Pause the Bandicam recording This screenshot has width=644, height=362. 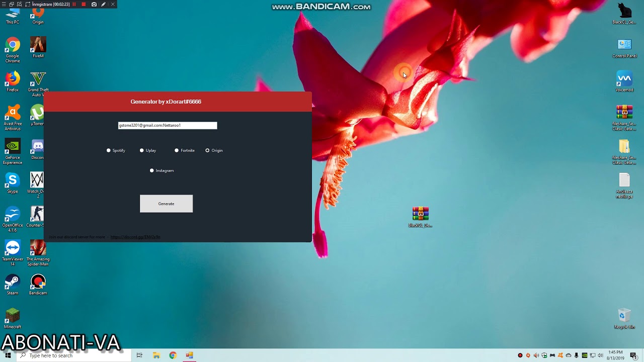pos(74,4)
